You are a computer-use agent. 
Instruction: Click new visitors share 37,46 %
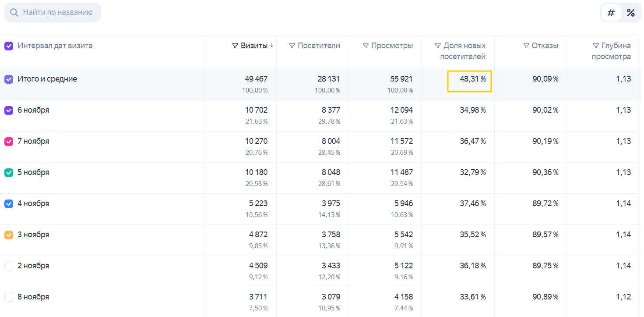(x=473, y=203)
